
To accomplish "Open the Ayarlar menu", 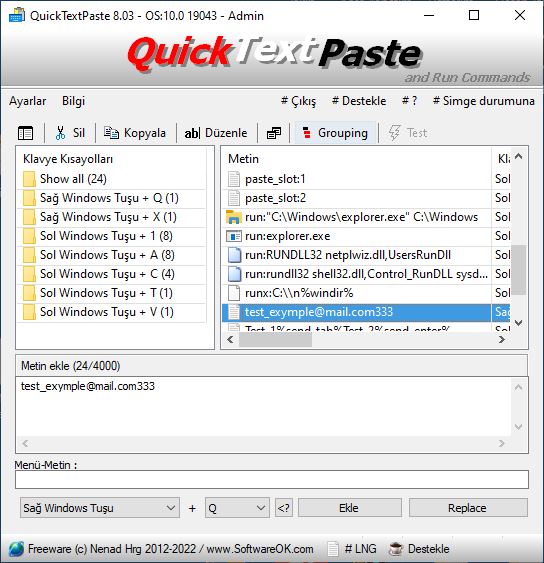I will (x=28, y=101).
